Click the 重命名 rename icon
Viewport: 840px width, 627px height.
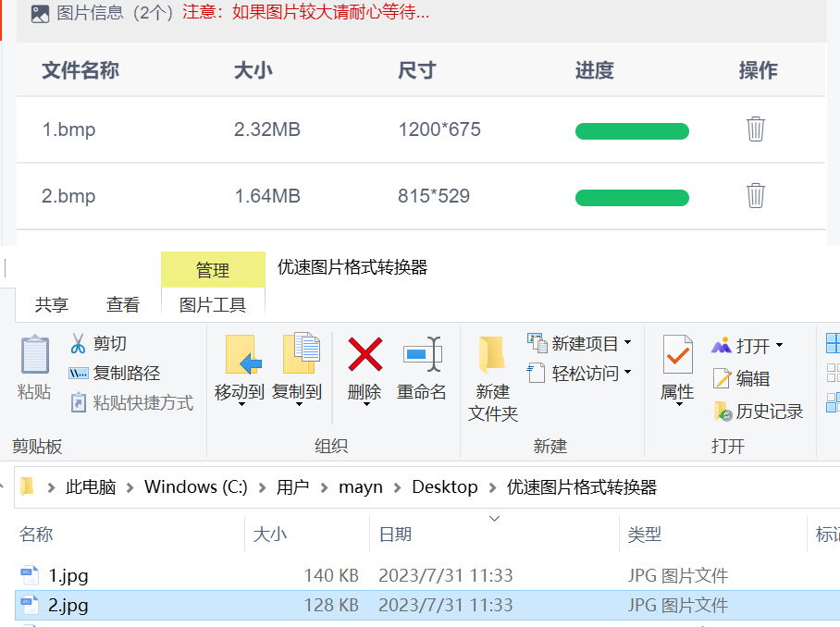[422, 354]
